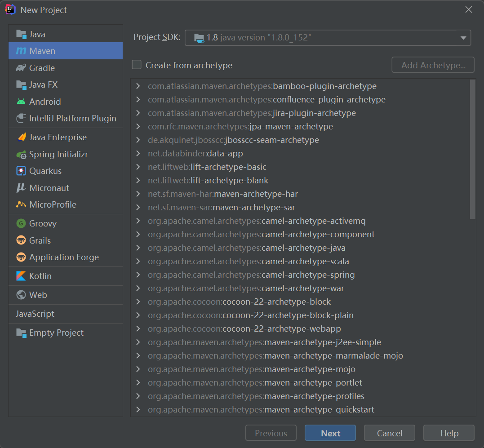Click the Kotlin K icon

(x=21, y=276)
